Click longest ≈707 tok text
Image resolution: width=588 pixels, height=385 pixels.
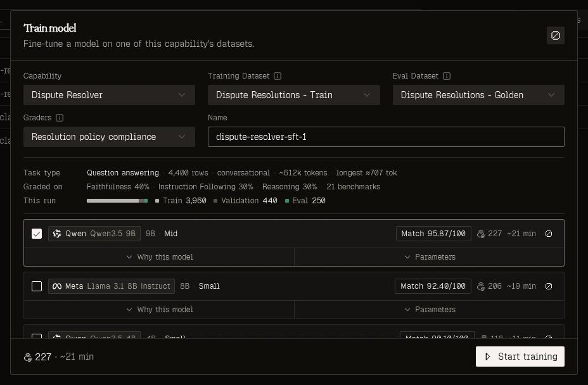[366, 173]
